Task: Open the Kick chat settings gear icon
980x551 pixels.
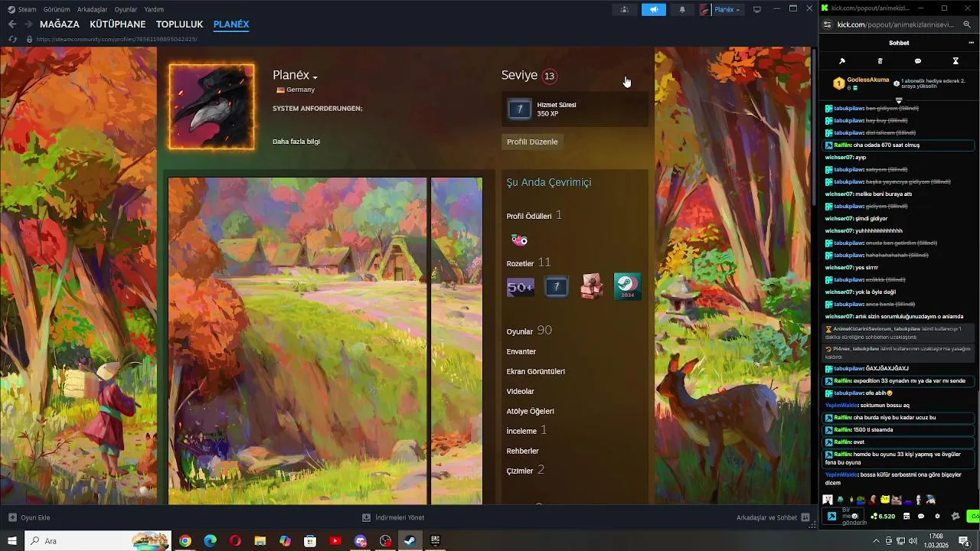Action: (937, 517)
